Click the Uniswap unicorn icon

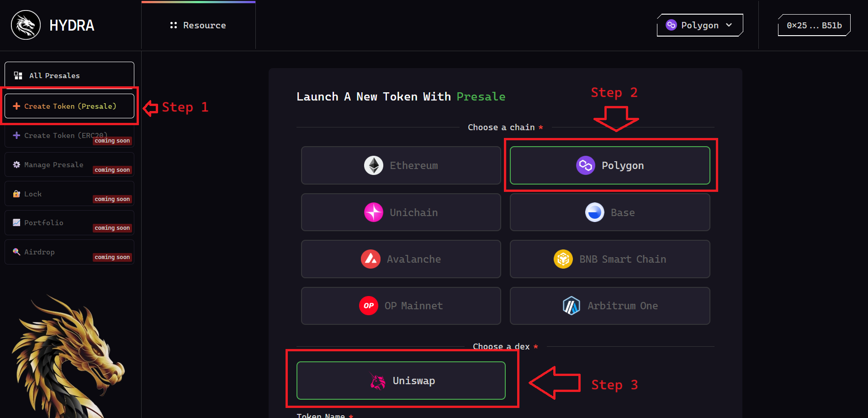[x=378, y=381]
